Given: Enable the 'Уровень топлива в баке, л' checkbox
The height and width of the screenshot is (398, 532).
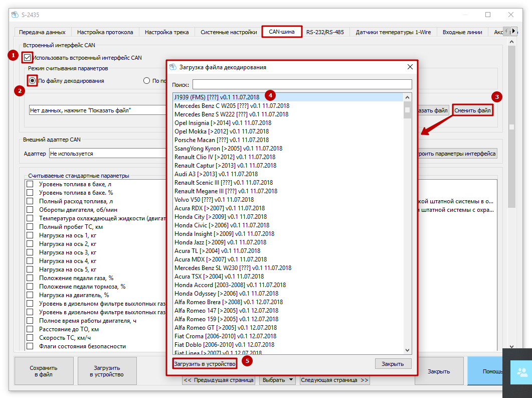Looking at the screenshot, I should (x=30, y=184).
